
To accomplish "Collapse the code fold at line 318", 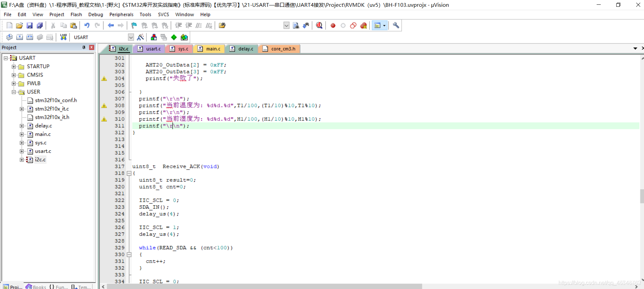I will coord(129,173).
